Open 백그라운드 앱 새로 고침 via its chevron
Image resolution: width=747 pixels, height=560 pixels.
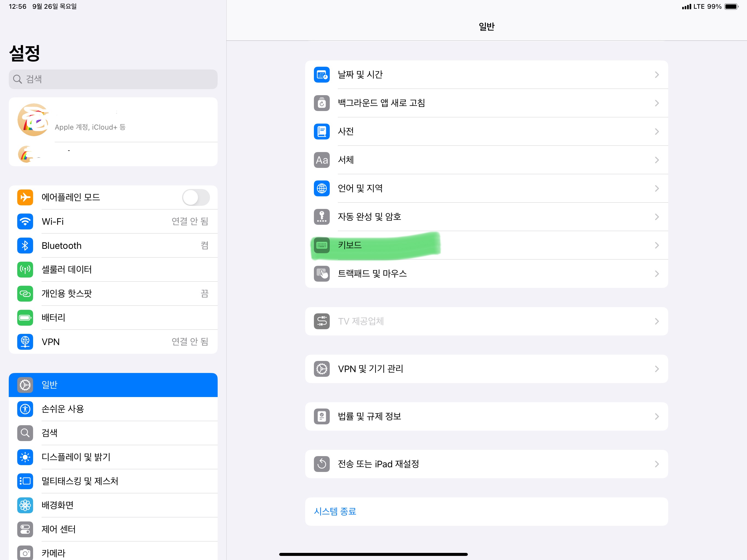point(657,103)
